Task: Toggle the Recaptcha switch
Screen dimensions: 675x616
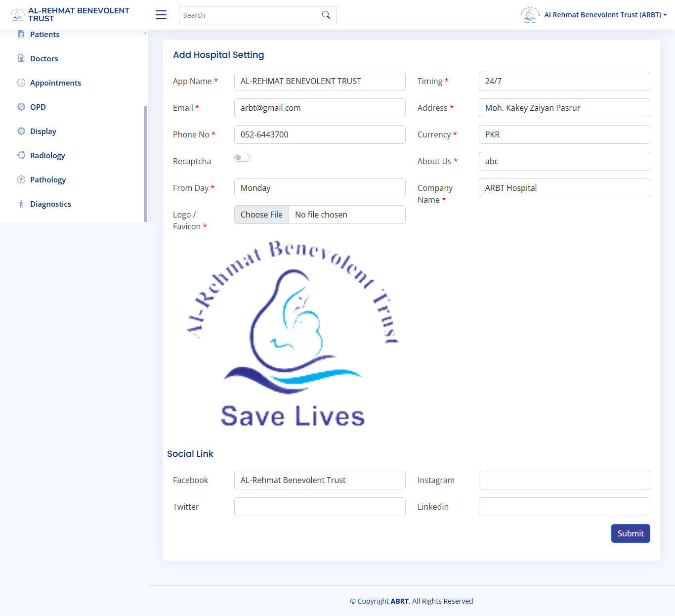Action: point(242,157)
